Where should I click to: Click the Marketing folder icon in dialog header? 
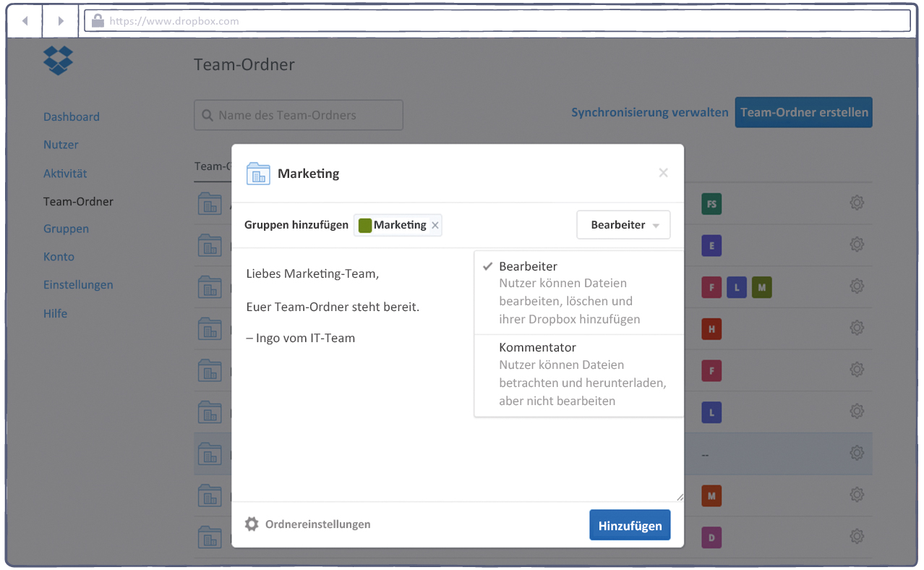point(258,174)
